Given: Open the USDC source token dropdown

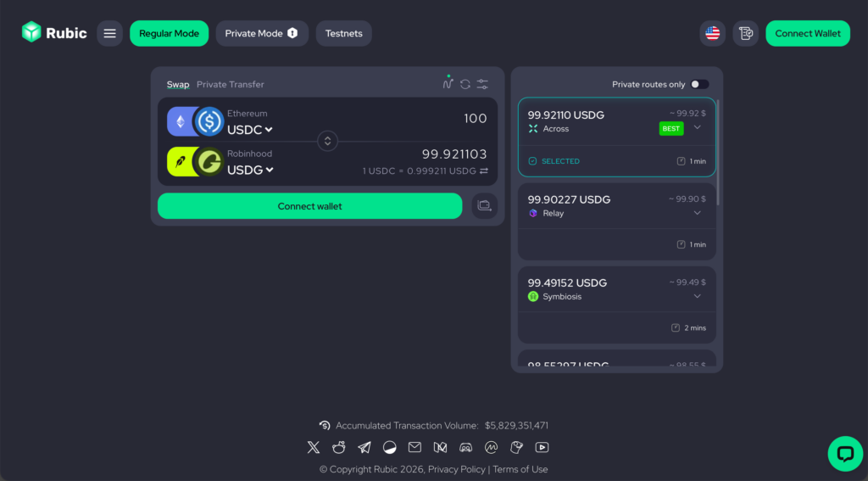Looking at the screenshot, I should tap(250, 130).
